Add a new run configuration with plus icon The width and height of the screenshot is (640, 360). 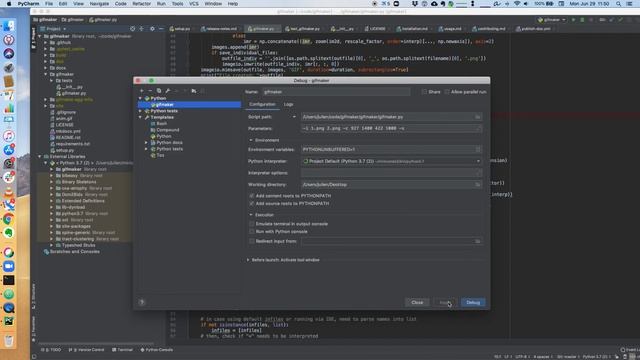tap(142, 91)
